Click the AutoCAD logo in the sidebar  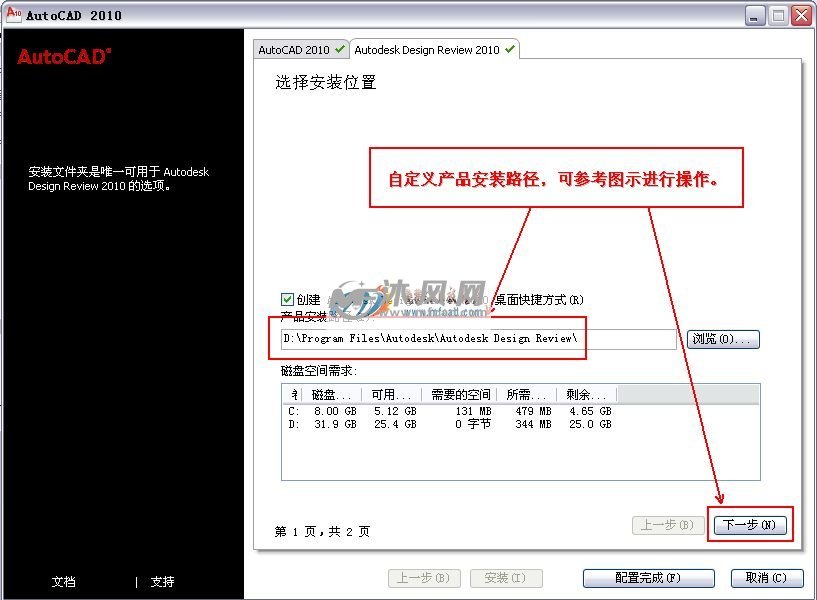[64, 56]
